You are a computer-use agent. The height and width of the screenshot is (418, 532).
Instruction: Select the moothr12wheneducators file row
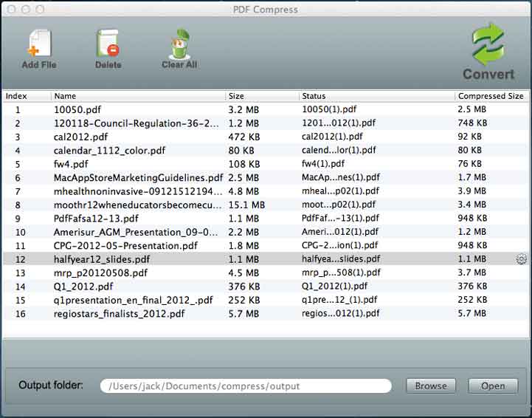pyautogui.click(x=266, y=205)
